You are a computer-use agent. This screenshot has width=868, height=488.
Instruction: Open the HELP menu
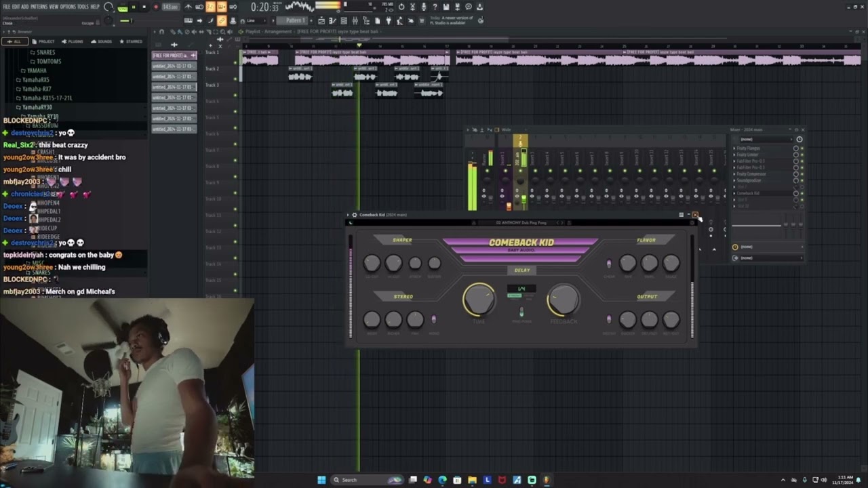95,7
